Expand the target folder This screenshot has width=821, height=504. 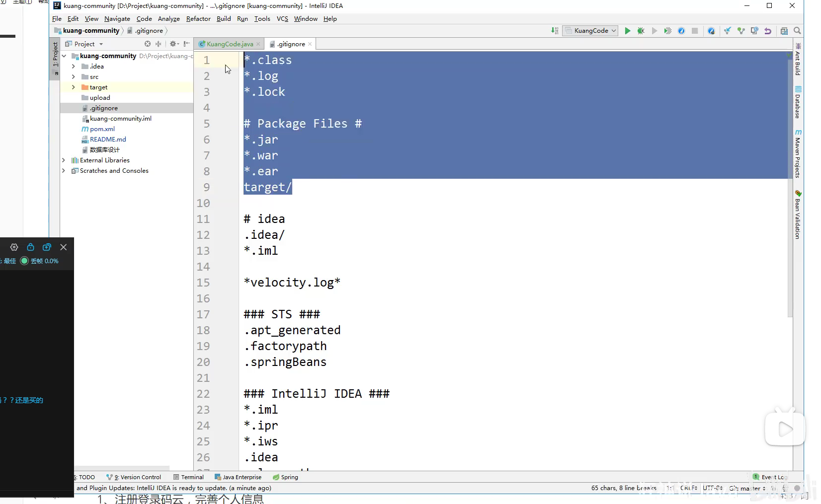point(74,87)
